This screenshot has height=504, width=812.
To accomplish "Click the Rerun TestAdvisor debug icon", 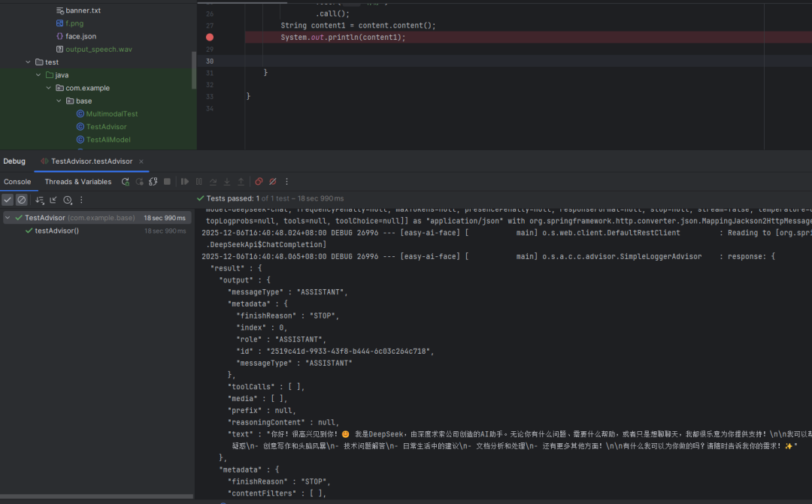I will pos(126,182).
